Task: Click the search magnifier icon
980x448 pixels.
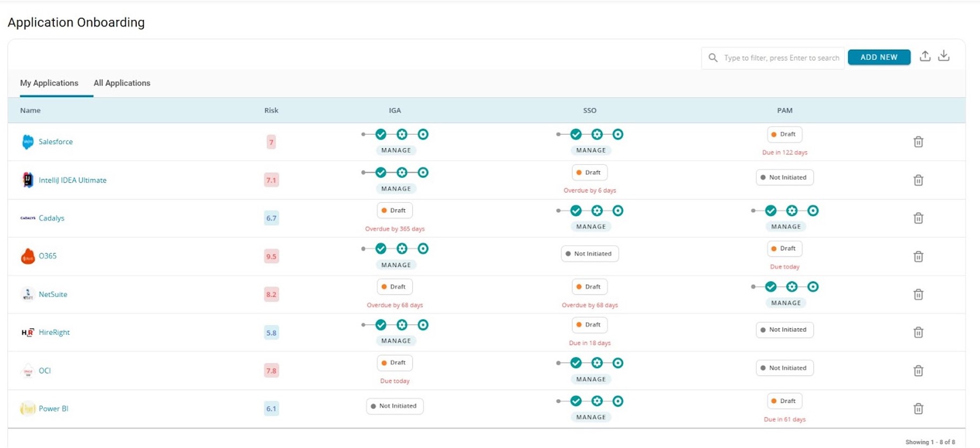Action: pos(713,57)
